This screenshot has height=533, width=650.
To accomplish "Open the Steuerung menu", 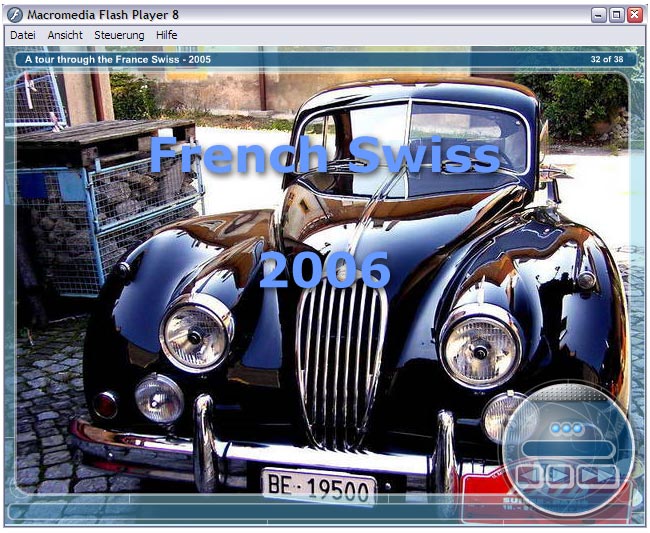I will 119,35.
